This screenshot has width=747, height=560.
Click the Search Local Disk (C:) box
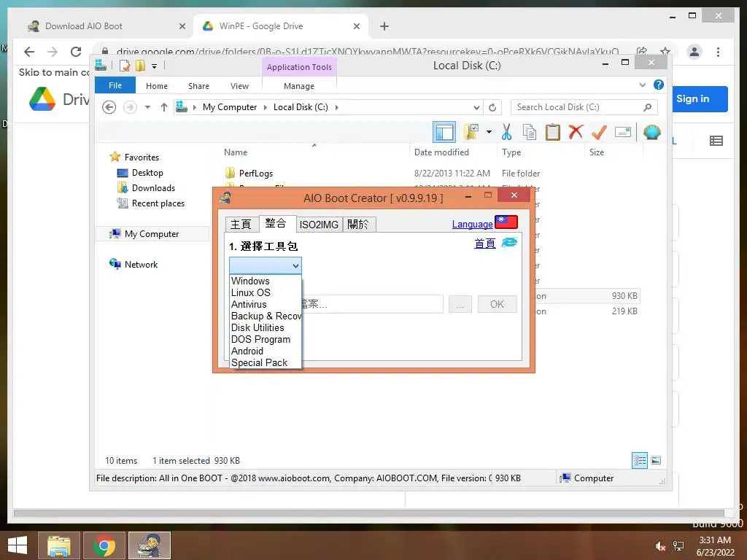pyautogui.click(x=584, y=107)
